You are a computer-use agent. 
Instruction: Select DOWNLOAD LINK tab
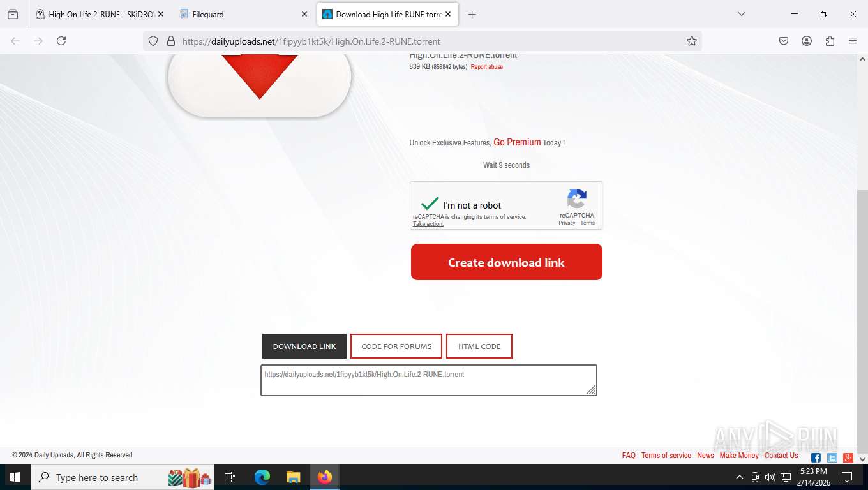(x=304, y=346)
